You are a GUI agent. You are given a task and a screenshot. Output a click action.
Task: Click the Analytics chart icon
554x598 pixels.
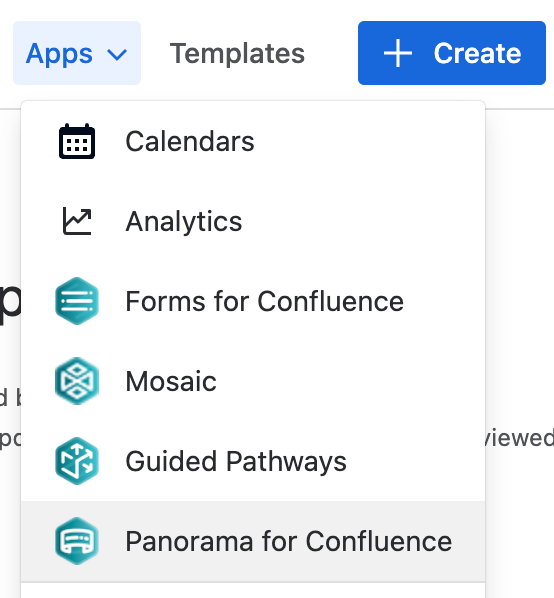click(x=77, y=221)
